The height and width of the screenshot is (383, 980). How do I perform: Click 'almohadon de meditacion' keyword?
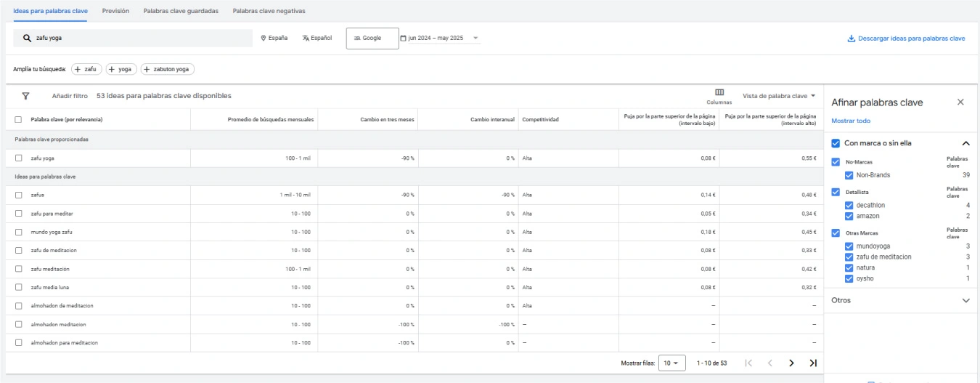(62, 306)
